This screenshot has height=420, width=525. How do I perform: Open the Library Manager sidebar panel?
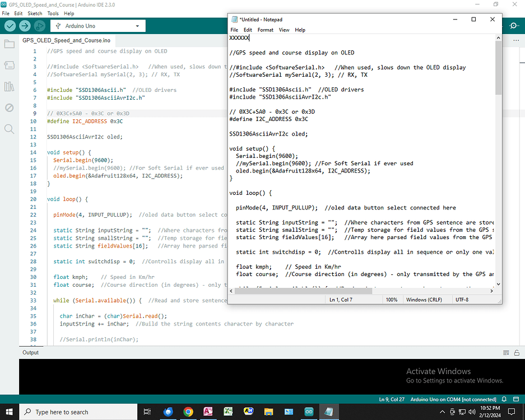(8, 86)
